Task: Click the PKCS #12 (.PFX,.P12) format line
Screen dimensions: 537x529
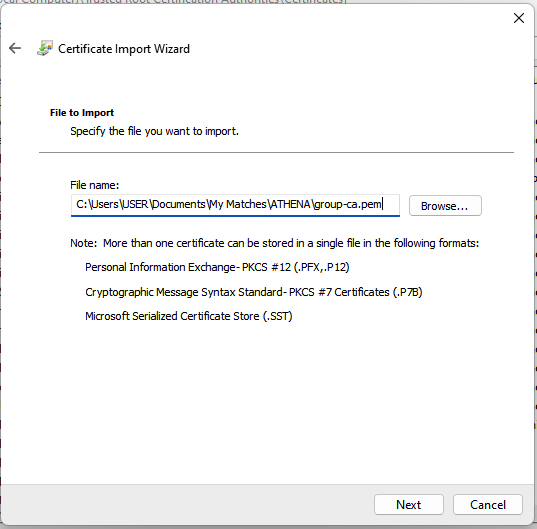Action: (x=217, y=267)
